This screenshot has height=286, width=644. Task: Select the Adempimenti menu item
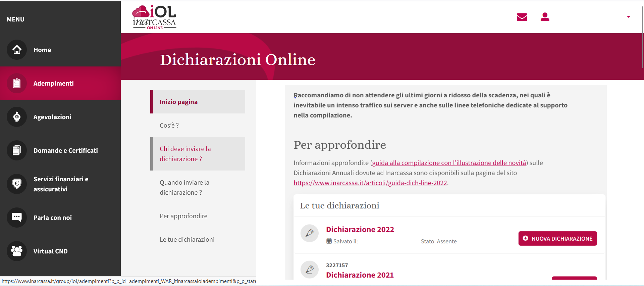[60, 83]
